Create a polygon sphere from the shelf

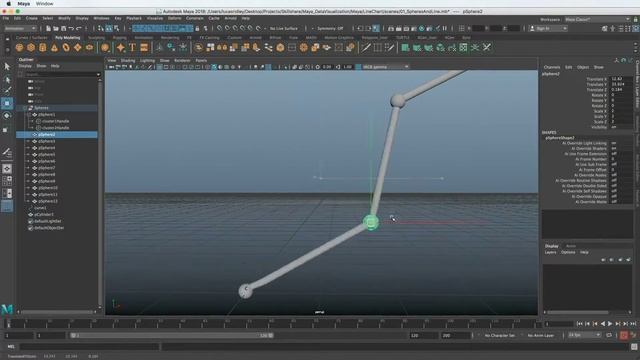tap(19, 48)
